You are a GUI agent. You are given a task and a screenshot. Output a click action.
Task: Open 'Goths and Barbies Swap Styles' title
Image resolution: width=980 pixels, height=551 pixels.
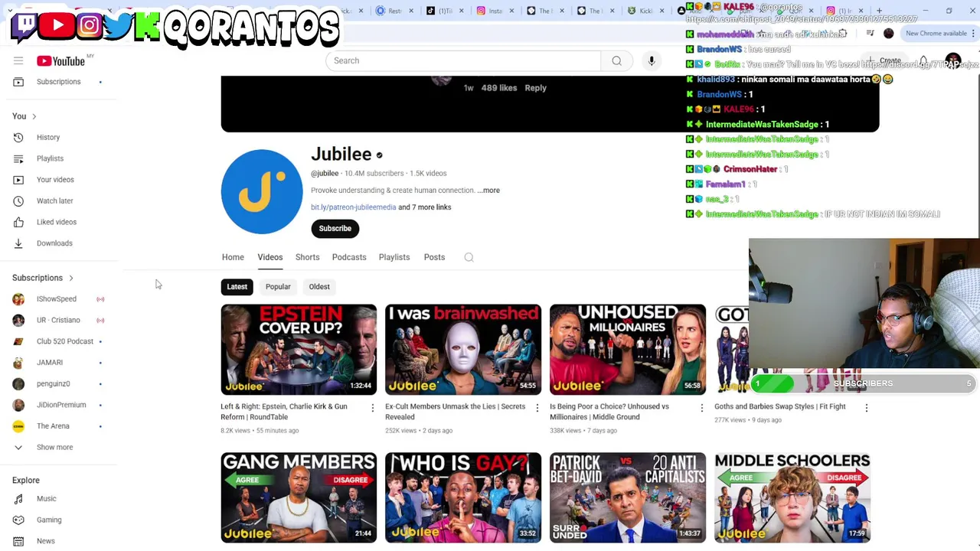(x=779, y=406)
